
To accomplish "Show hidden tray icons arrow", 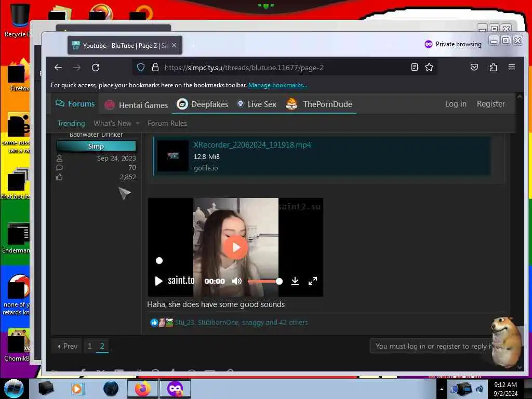I will 442,389.
